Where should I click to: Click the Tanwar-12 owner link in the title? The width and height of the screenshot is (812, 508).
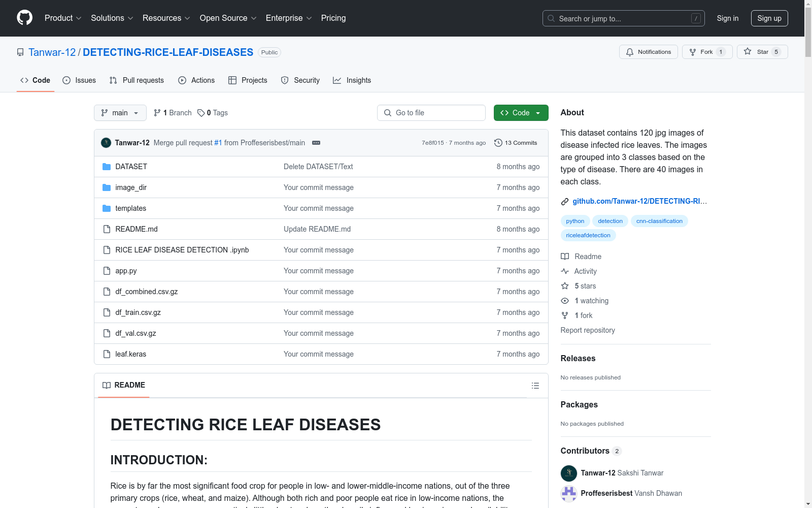point(52,52)
